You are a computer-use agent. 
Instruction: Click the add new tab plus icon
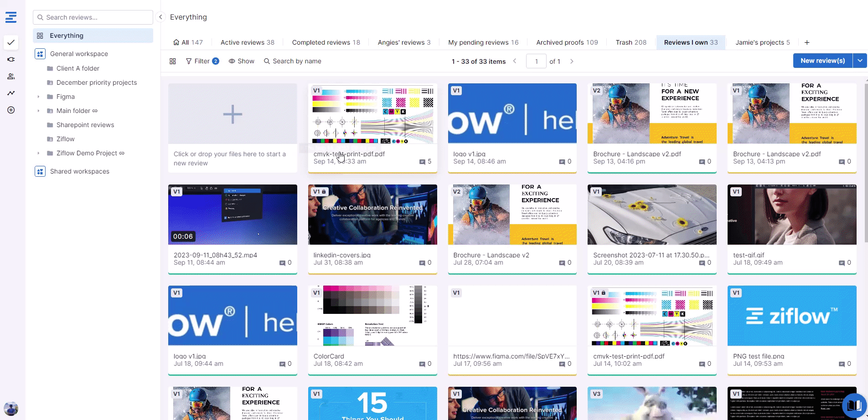[x=807, y=42]
